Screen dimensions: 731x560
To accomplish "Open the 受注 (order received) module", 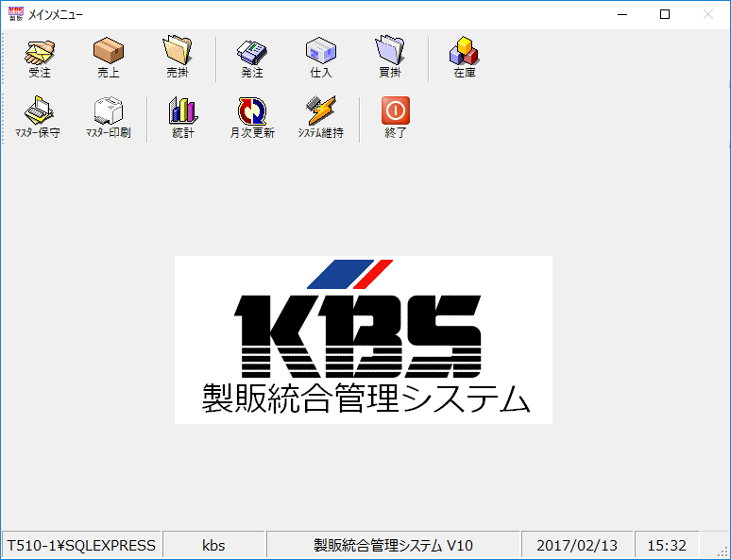I will pos(40,59).
